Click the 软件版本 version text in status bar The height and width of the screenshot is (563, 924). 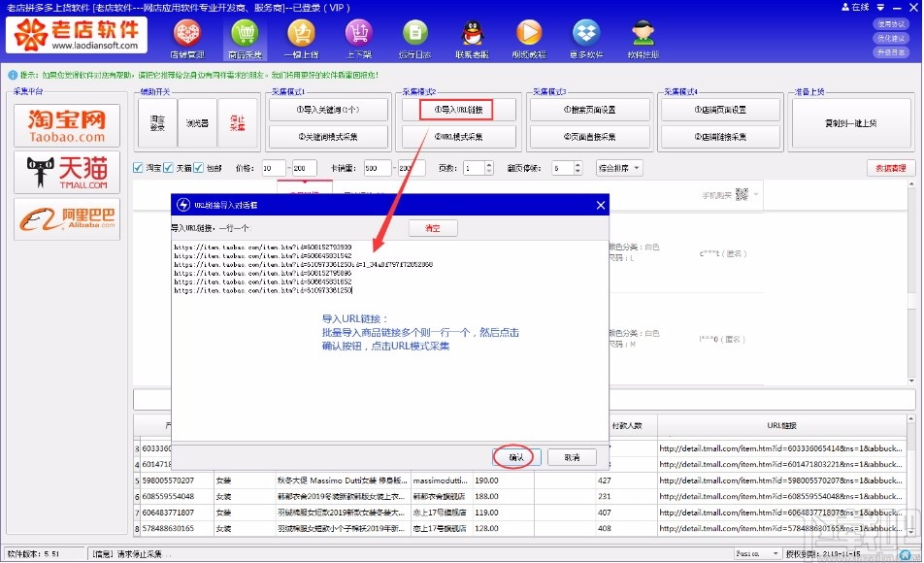pos(34,554)
